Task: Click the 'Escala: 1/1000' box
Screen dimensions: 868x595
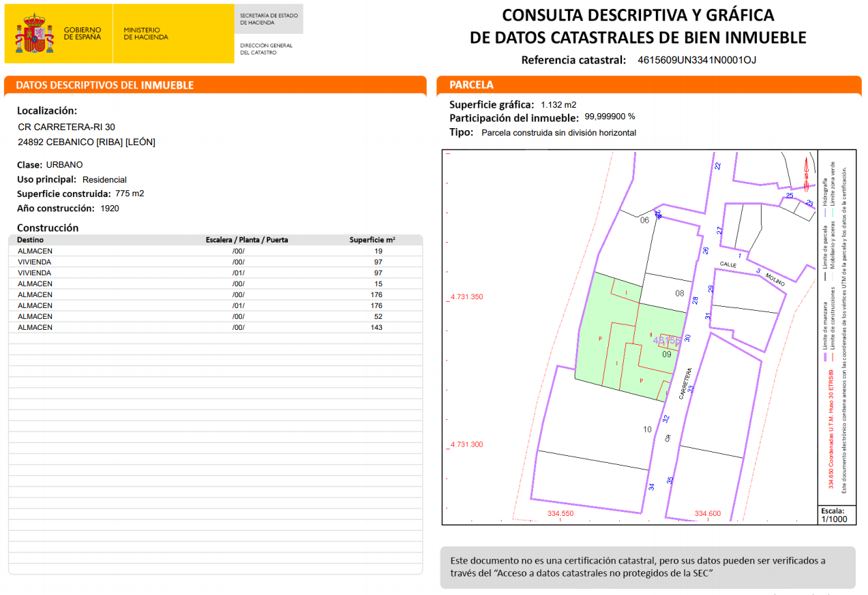Action: click(836, 515)
